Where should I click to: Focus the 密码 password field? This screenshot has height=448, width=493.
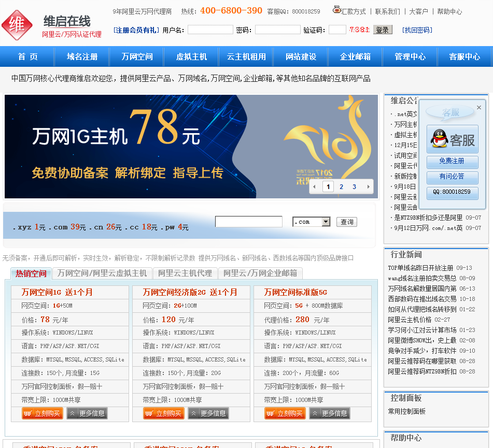click(278, 30)
